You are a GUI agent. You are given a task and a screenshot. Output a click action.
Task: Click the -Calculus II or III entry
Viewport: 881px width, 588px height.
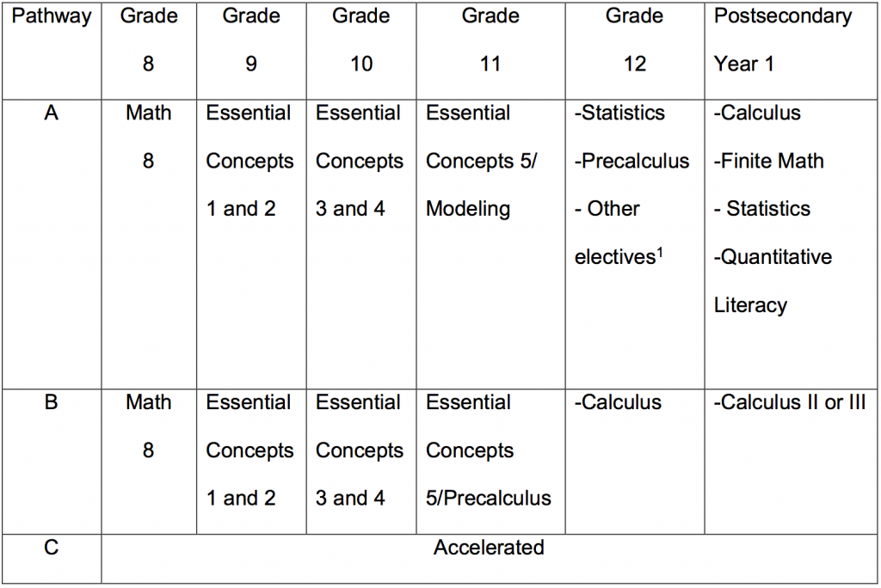tap(790, 402)
